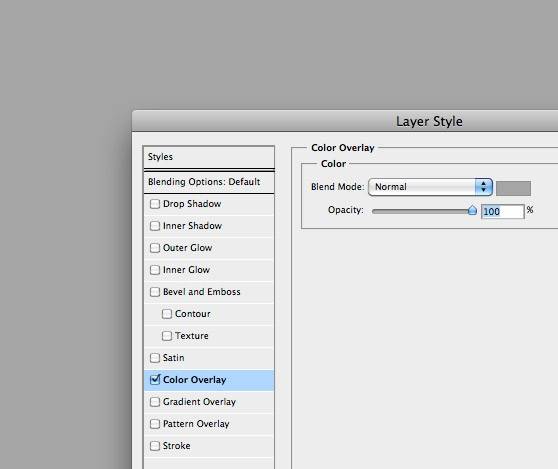This screenshot has height=469, width=558.
Task: Turn on Inner Glow effect checkbox
Action: point(155,270)
